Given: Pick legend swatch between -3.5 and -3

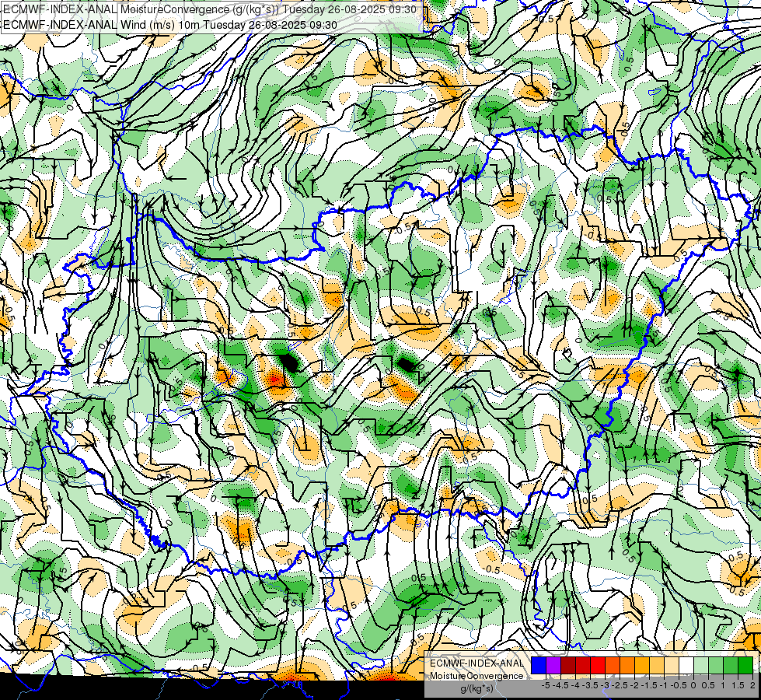Looking at the screenshot, I should (x=598, y=666).
